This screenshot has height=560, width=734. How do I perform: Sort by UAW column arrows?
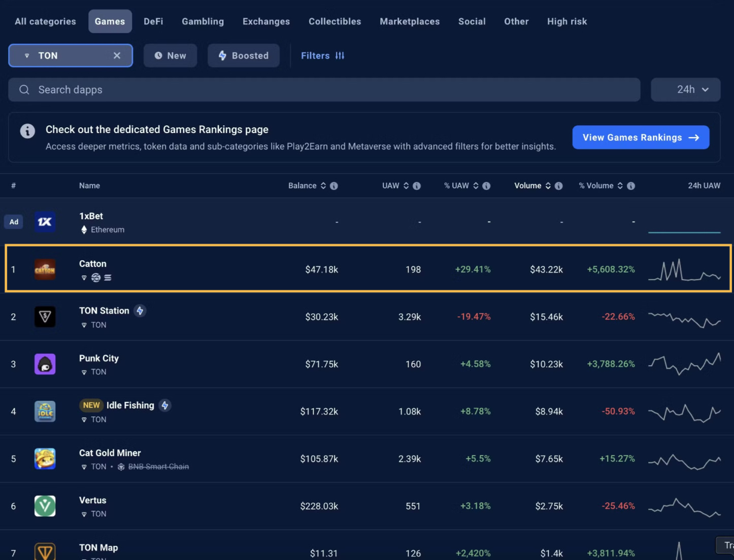tap(406, 186)
